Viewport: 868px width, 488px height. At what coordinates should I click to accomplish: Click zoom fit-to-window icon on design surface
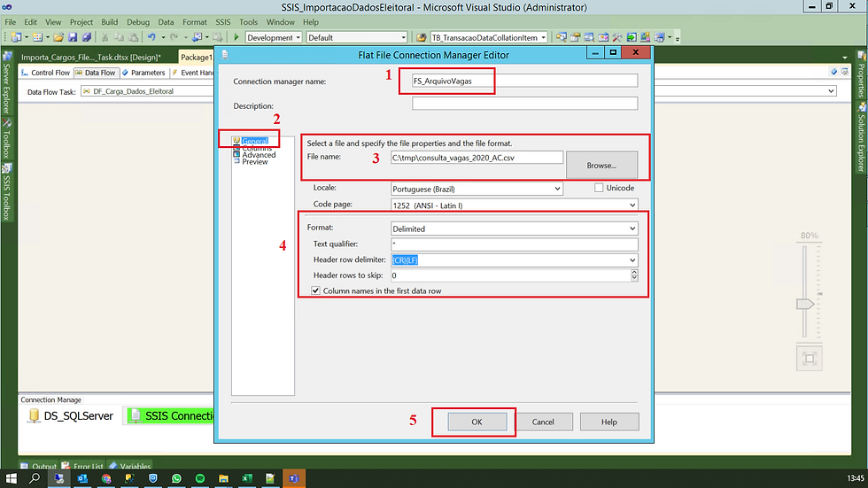[x=809, y=359]
